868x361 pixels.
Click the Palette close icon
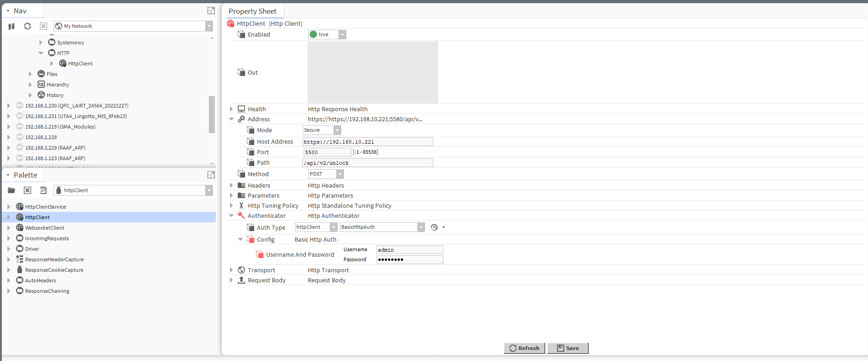point(27,190)
